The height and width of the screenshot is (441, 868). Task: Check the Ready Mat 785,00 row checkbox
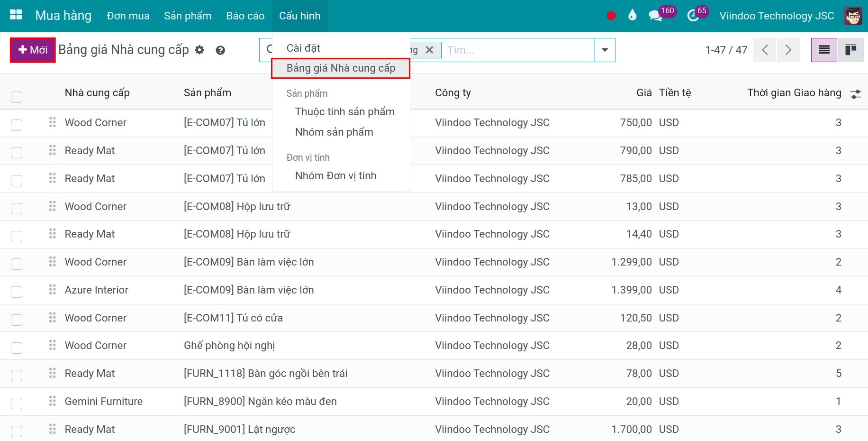[x=17, y=180]
